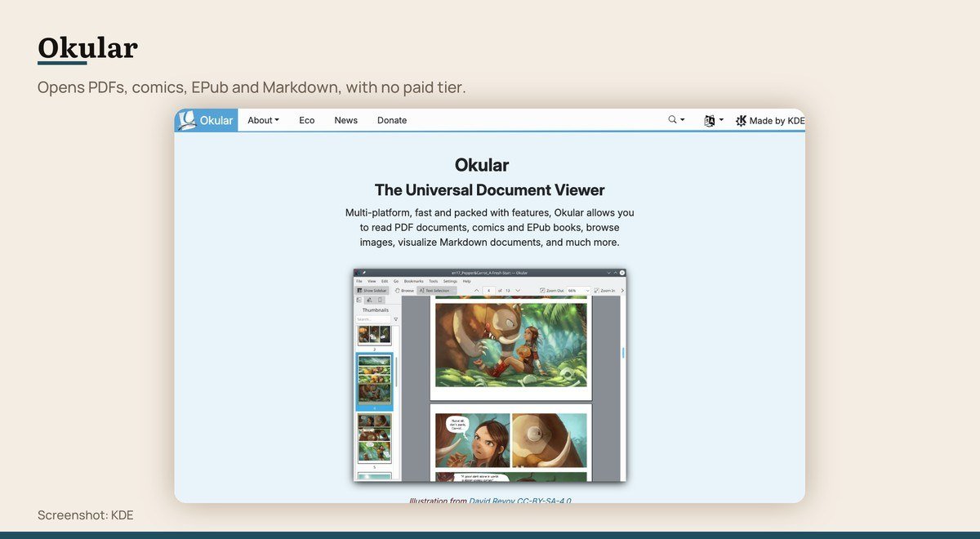Open the Go menu in Okular
The width and height of the screenshot is (980, 539).
[396, 281]
